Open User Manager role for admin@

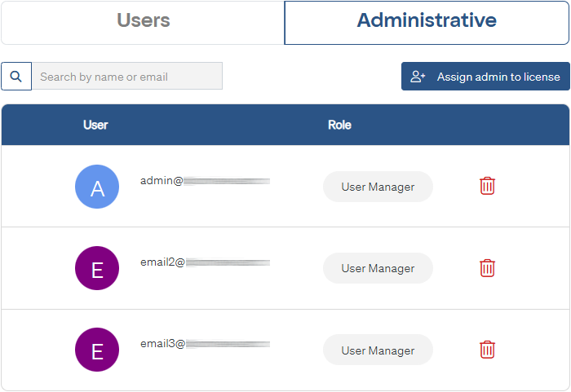point(378,187)
